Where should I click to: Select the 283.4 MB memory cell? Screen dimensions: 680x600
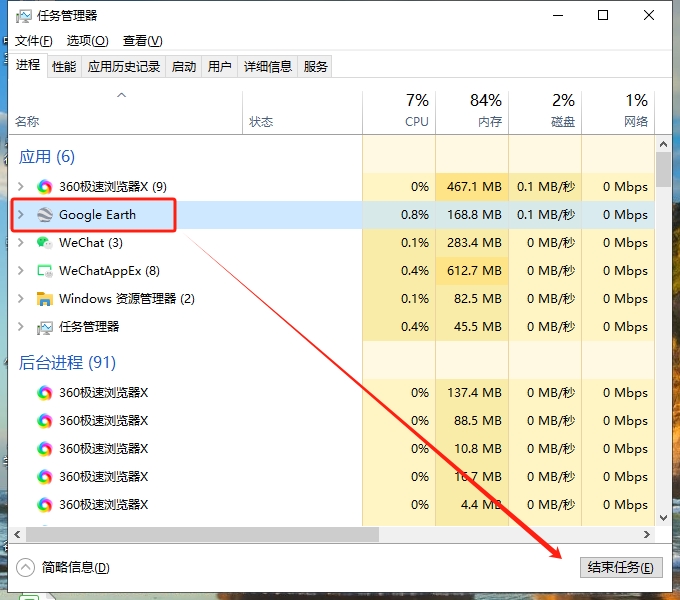pos(472,243)
